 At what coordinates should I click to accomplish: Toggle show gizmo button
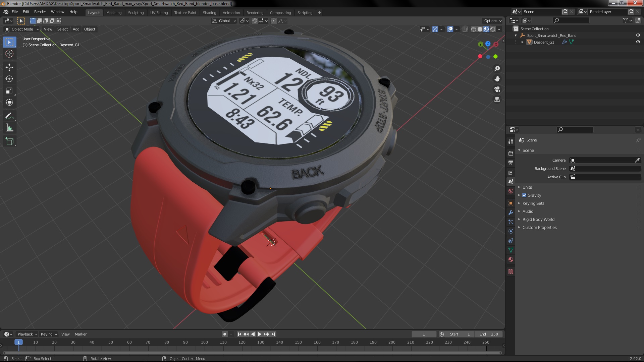click(435, 29)
